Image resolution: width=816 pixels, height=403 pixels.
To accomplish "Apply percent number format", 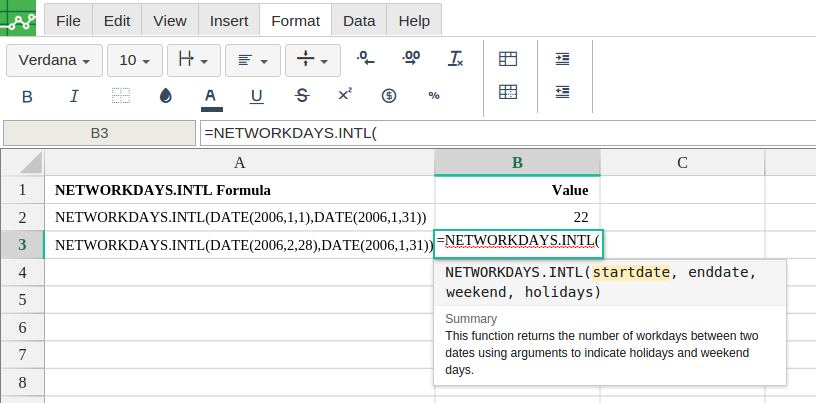I will click(x=434, y=96).
